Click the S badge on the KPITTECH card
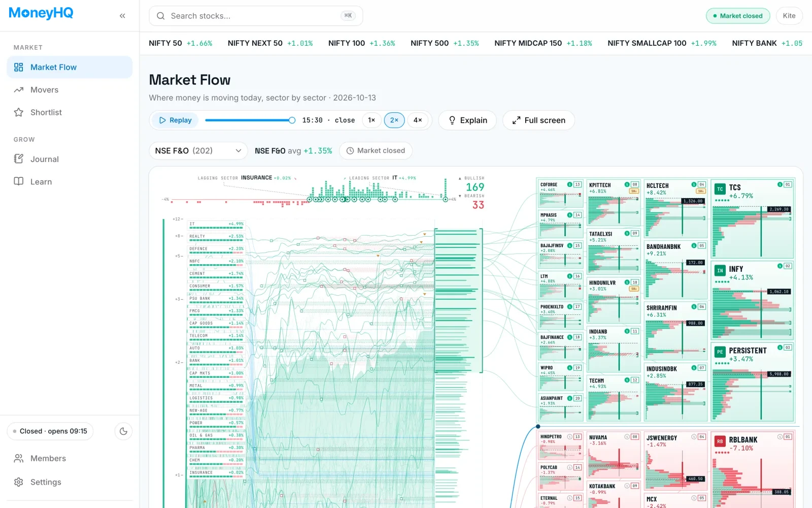This screenshot has height=508, width=812. coord(627,184)
